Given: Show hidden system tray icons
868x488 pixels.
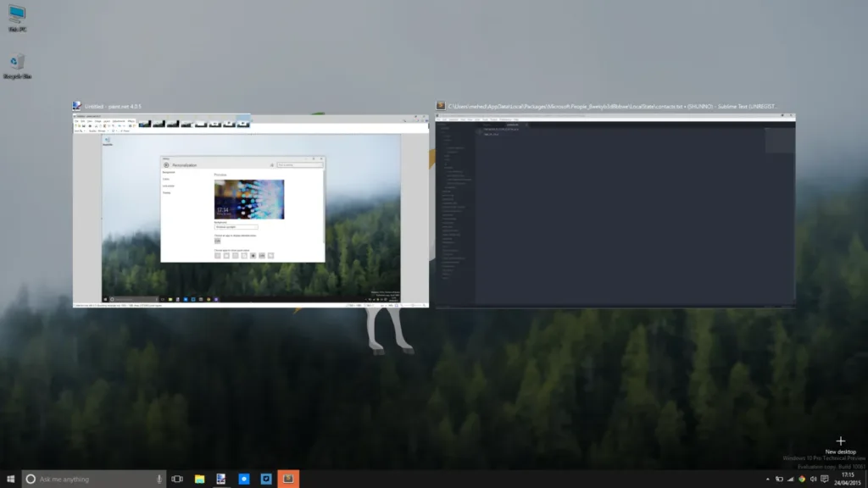Looking at the screenshot, I should (x=768, y=480).
